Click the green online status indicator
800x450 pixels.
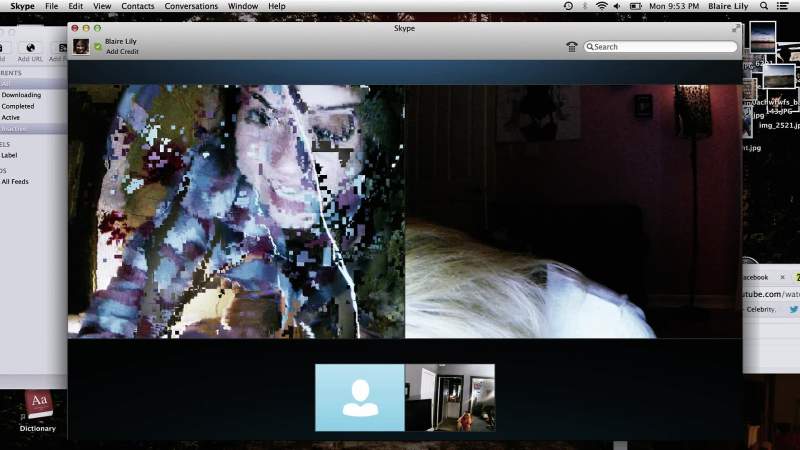tap(98, 47)
